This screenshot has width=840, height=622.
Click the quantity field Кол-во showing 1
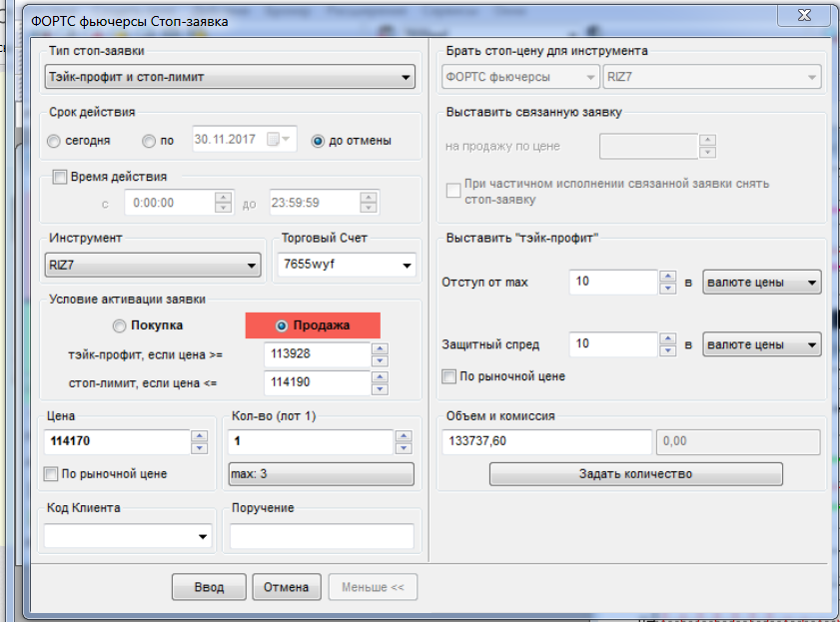(x=311, y=441)
